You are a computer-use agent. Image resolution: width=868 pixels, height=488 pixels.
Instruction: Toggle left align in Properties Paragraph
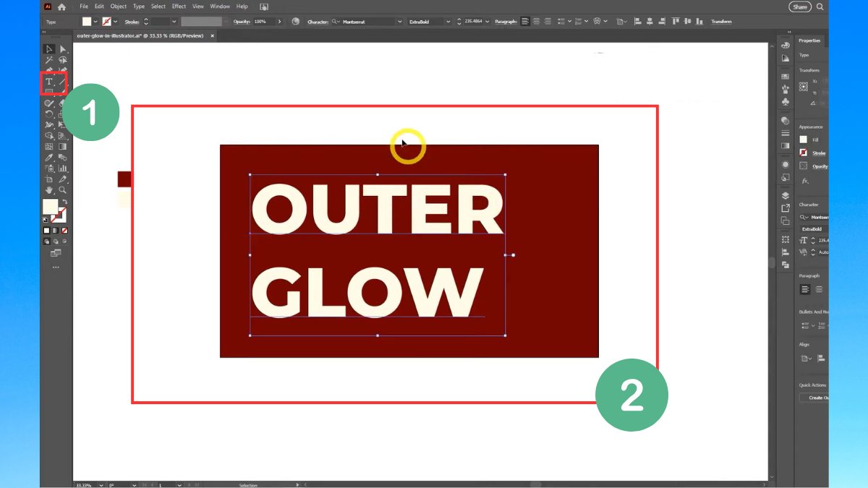click(x=805, y=289)
